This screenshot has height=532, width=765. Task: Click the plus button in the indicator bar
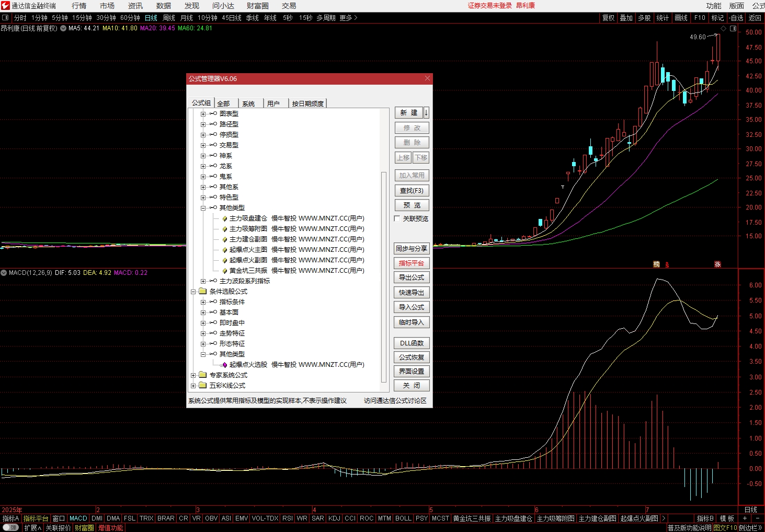[745, 518]
